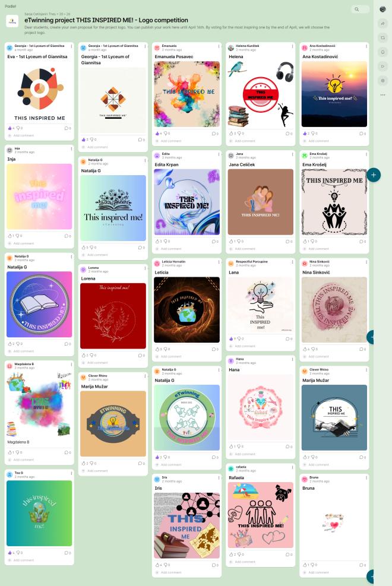Image resolution: width=392 pixels, height=586 pixels.
Task: Open three-dot menu on Helena's post
Action: pyautogui.click(x=293, y=47)
